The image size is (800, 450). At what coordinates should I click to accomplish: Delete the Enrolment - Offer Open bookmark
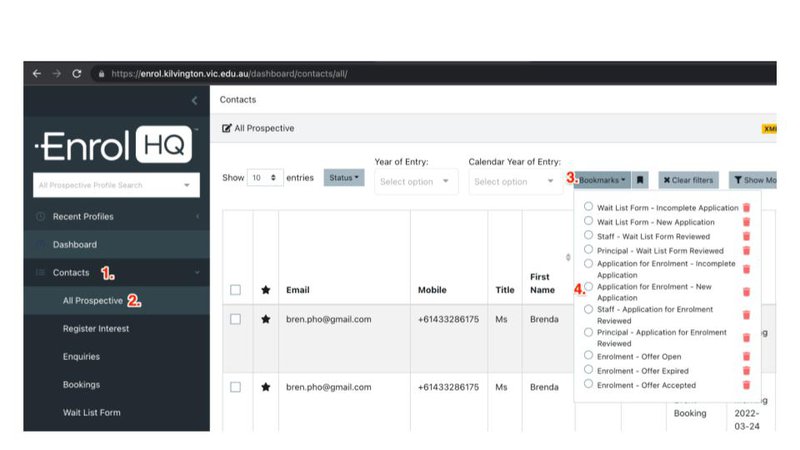[x=746, y=356]
